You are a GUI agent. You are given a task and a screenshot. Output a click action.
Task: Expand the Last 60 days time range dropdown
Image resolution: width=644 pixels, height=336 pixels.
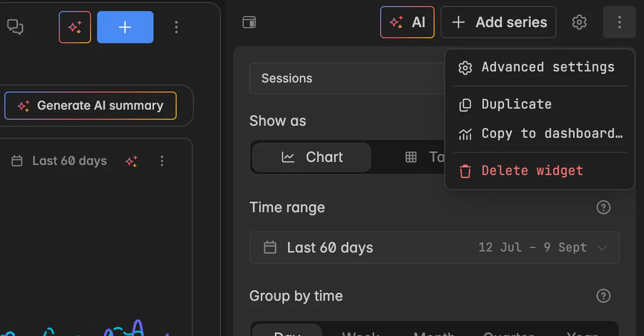434,248
